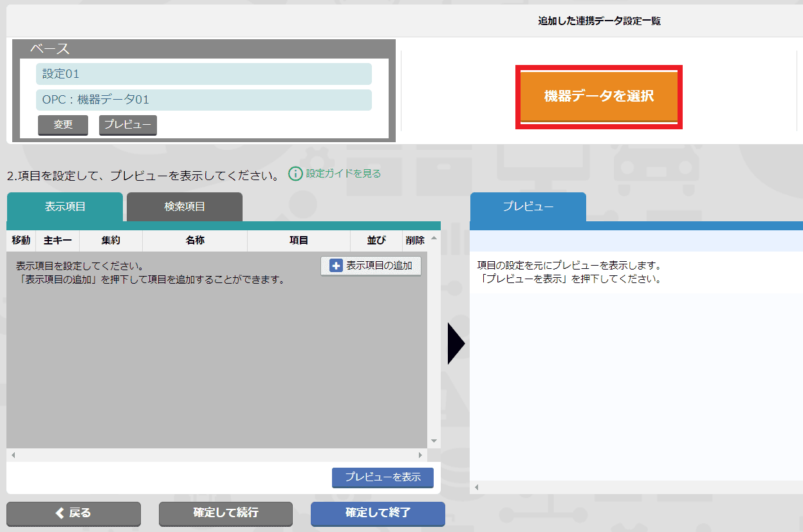Click プレビュー button under ベース settings

127,125
